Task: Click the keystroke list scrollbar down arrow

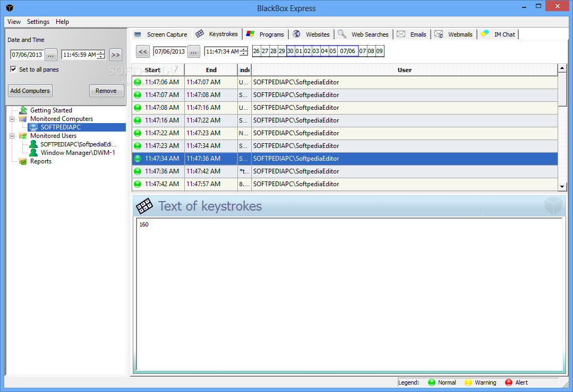Action: pos(562,187)
